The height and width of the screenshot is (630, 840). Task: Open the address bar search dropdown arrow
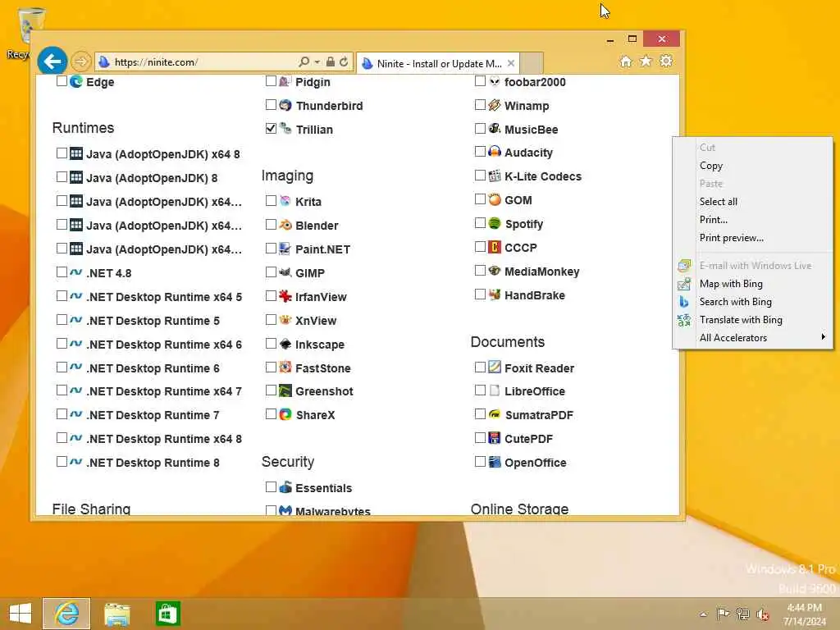[317, 62]
